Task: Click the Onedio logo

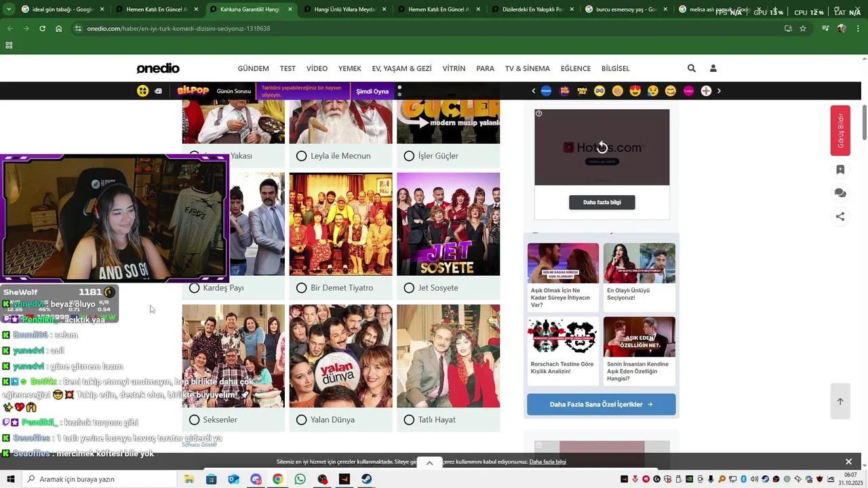Action: (x=158, y=68)
